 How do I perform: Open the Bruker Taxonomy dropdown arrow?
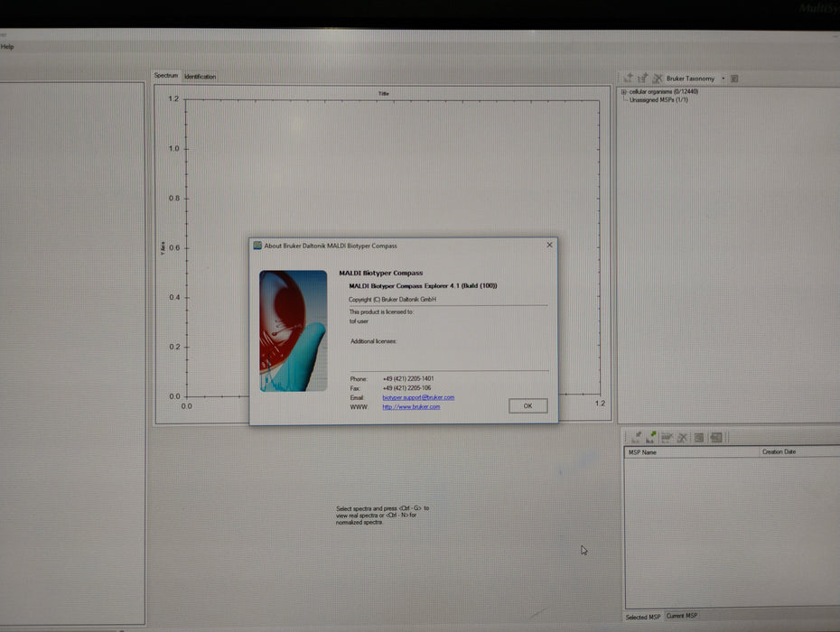pos(723,79)
